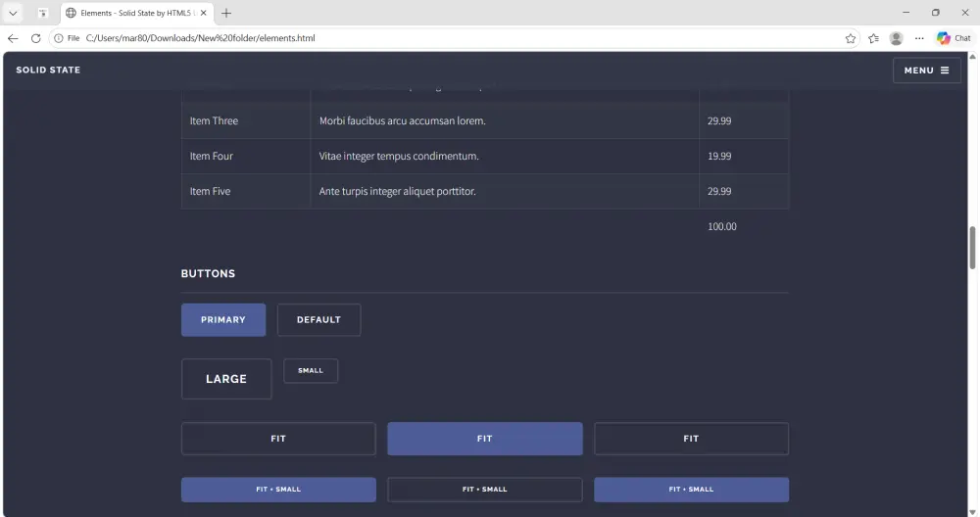Select the Item Three cell
Image resolution: width=980 pixels, height=517 pixels.
[x=246, y=121]
